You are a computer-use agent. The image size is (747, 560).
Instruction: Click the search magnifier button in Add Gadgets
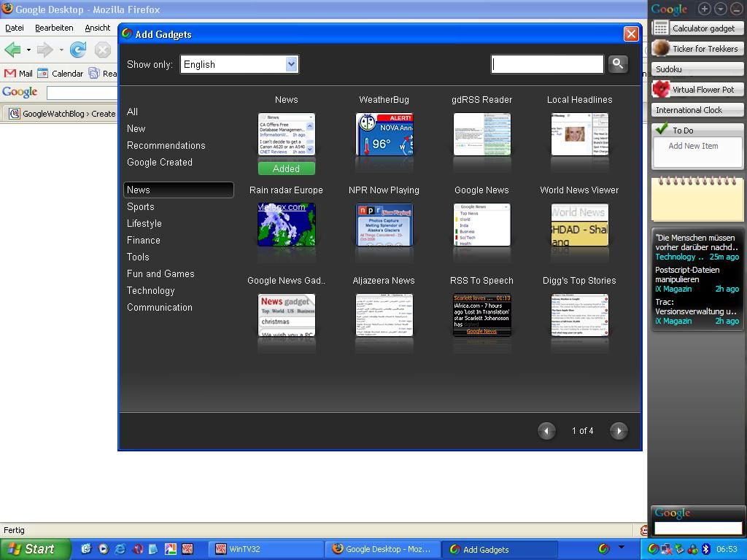point(618,64)
